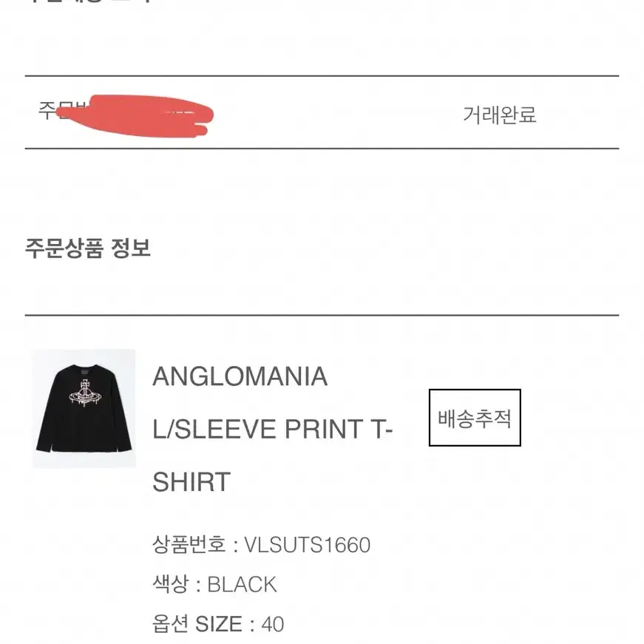Click the 색상 color label

coord(171,583)
